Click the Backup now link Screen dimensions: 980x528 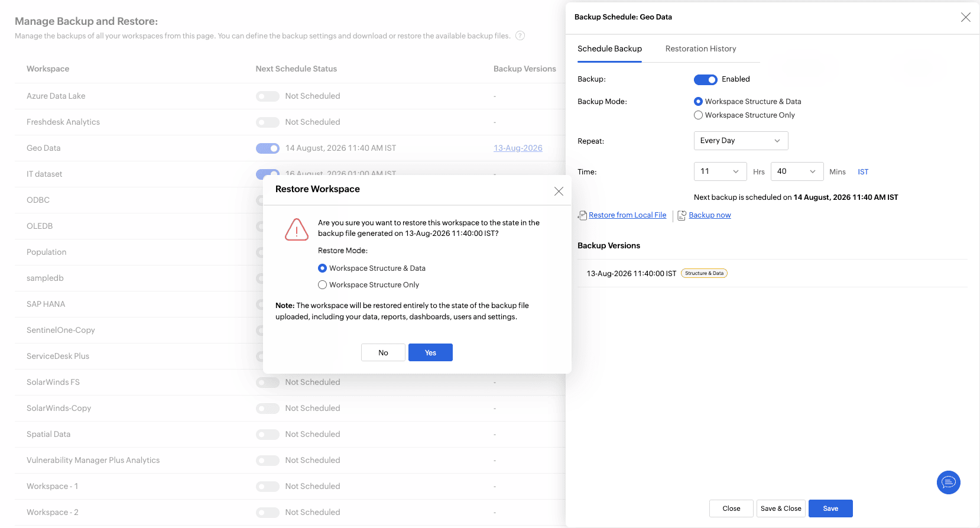(709, 215)
